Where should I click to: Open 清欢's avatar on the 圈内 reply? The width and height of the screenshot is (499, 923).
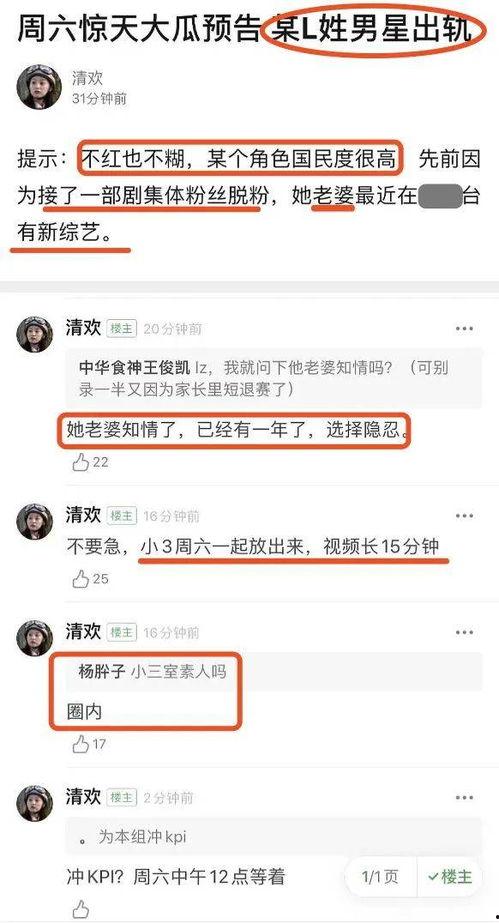click(x=35, y=638)
